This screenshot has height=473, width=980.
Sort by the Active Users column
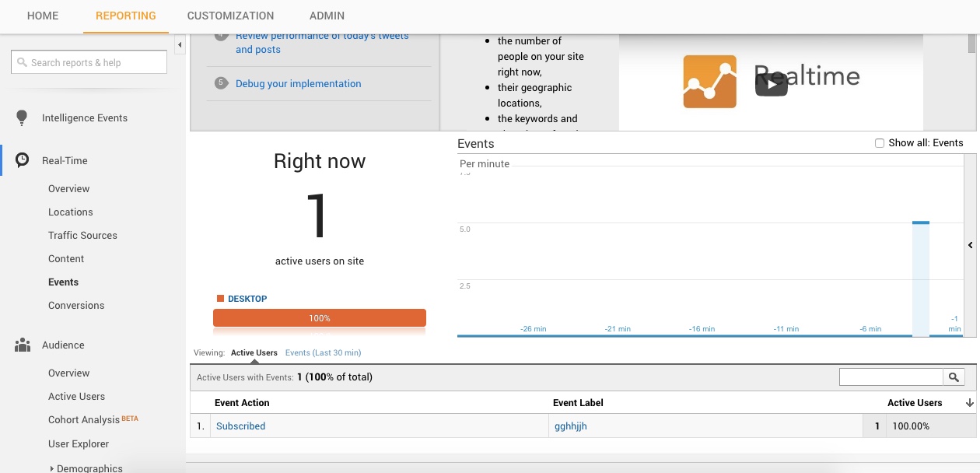(915, 402)
